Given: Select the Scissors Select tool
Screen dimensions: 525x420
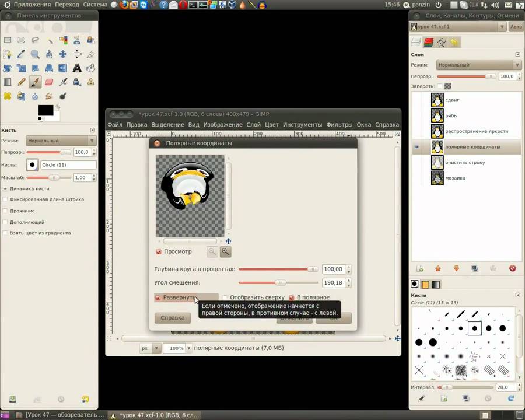Looking at the screenshot, I should click(77, 40).
